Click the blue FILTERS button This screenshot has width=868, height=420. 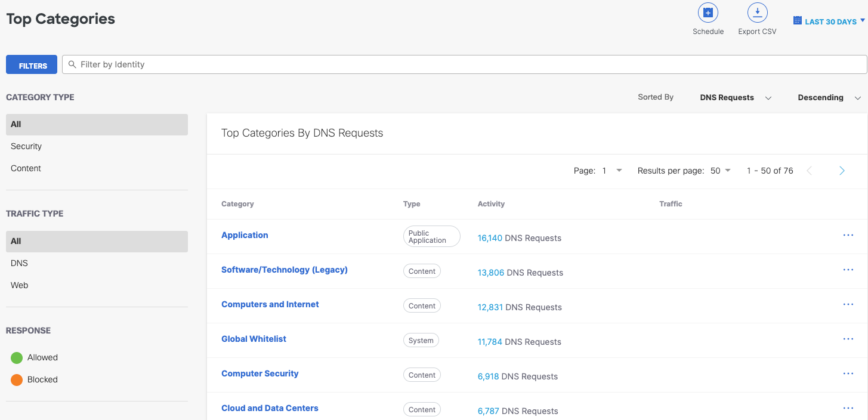click(32, 64)
